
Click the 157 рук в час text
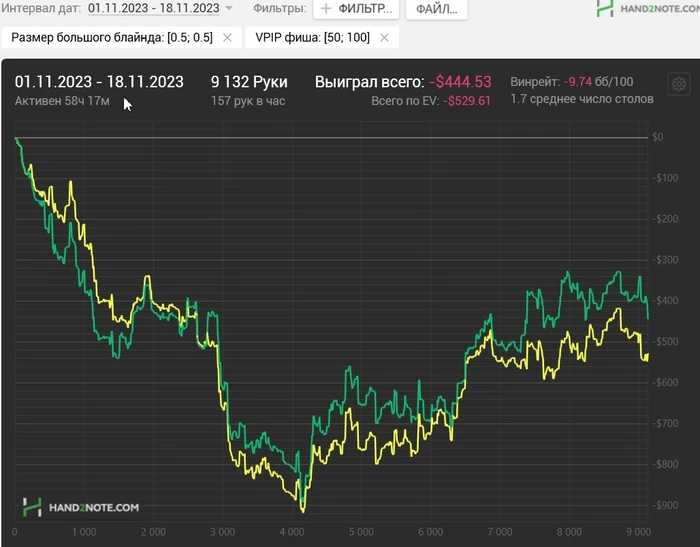point(248,101)
